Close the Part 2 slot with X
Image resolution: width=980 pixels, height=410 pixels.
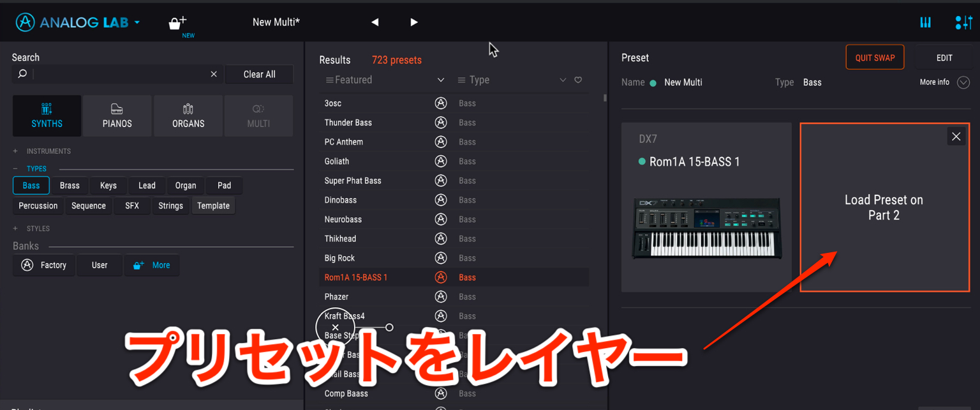click(x=956, y=136)
